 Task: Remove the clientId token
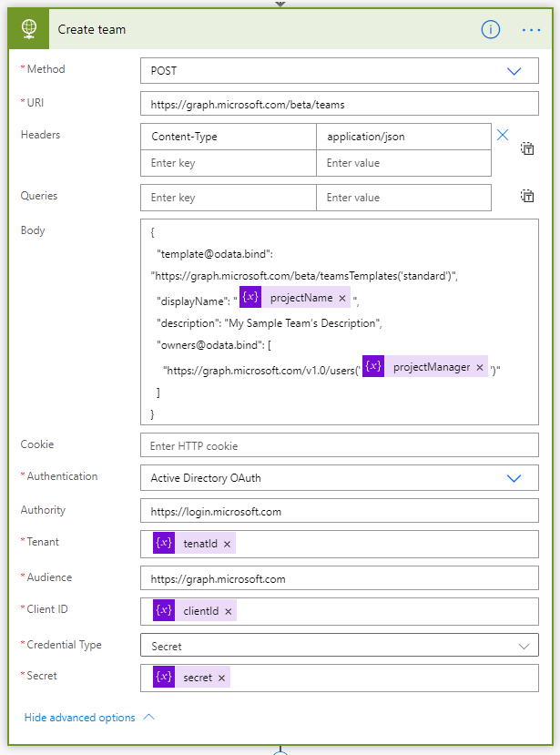[229, 611]
